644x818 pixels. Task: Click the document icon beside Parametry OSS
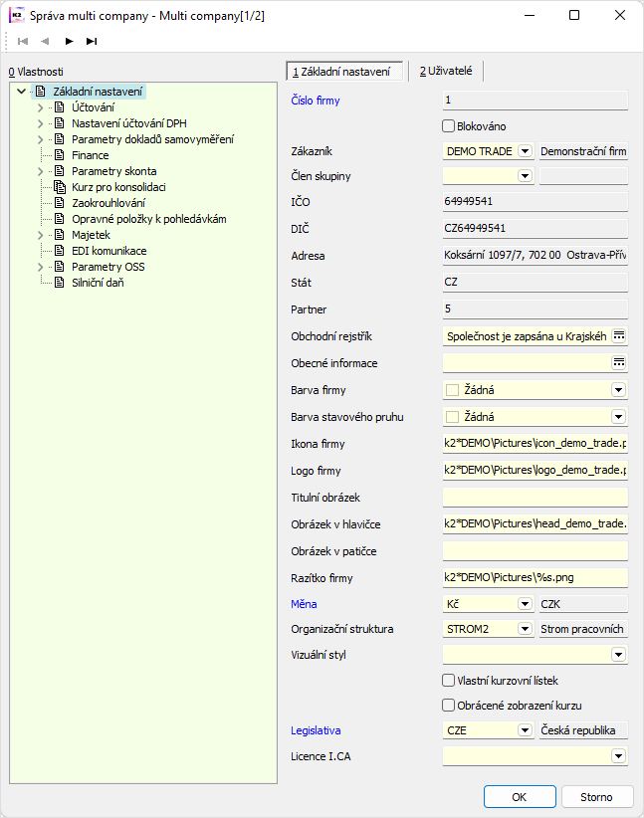(x=60, y=267)
